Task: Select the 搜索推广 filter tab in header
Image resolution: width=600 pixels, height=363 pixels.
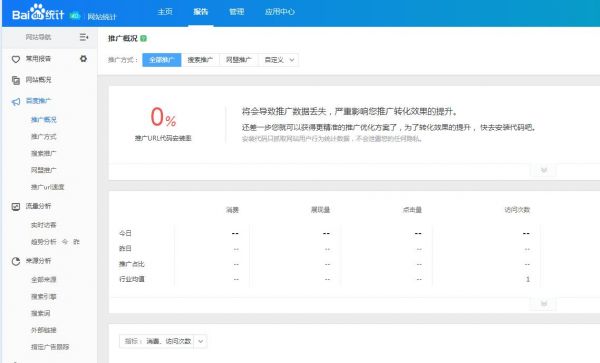Action: coord(200,60)
